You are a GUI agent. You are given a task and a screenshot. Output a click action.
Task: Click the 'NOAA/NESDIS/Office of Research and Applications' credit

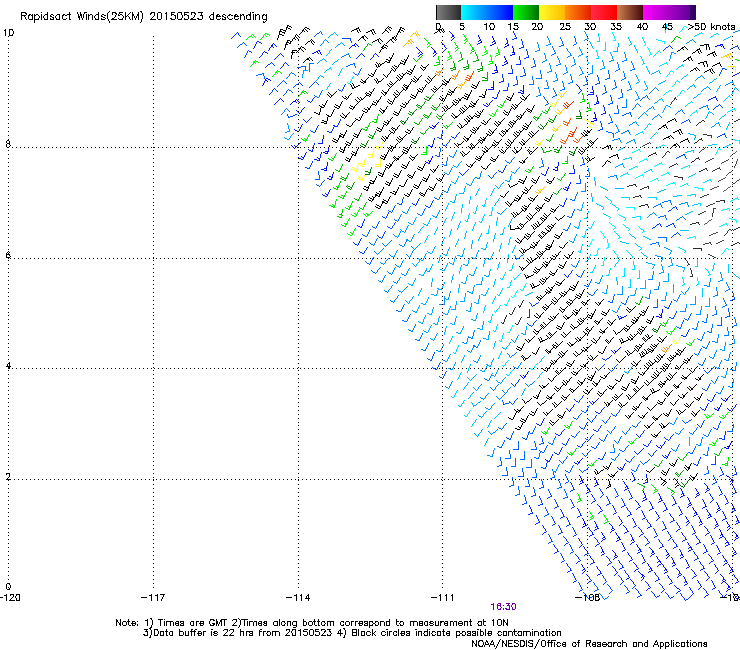589,644
